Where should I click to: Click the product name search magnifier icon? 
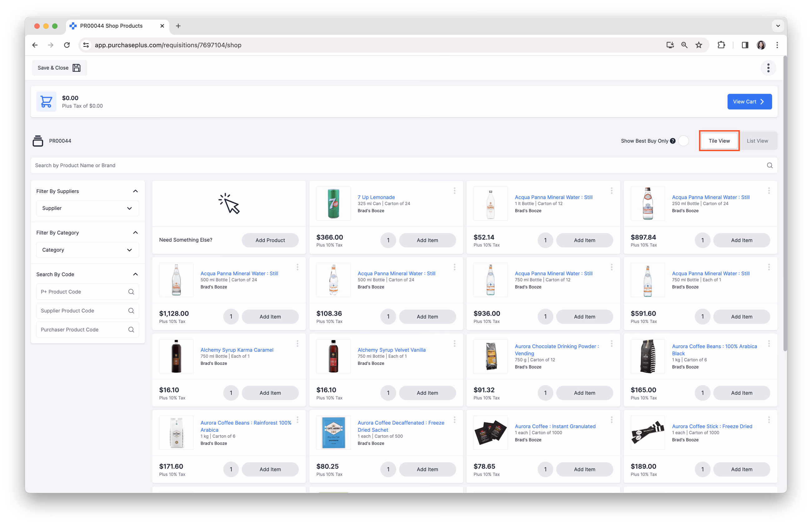point(770,166)
